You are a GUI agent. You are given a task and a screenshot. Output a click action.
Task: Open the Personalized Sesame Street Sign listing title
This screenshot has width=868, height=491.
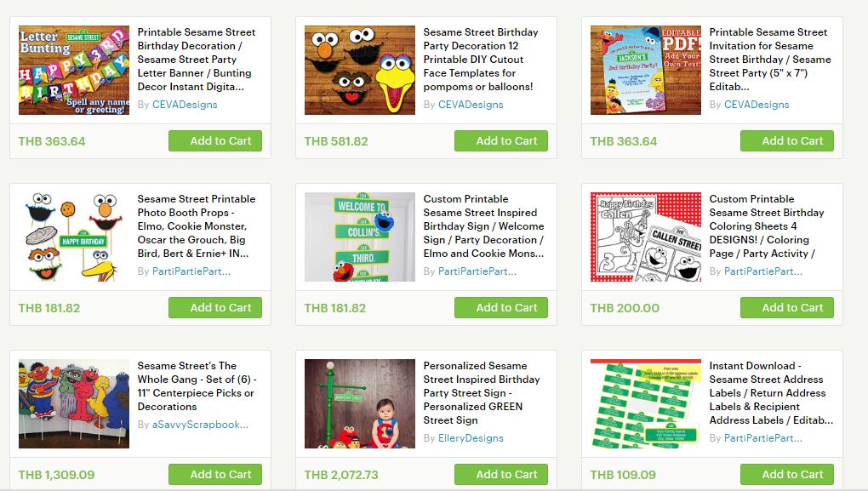[482, 393]
